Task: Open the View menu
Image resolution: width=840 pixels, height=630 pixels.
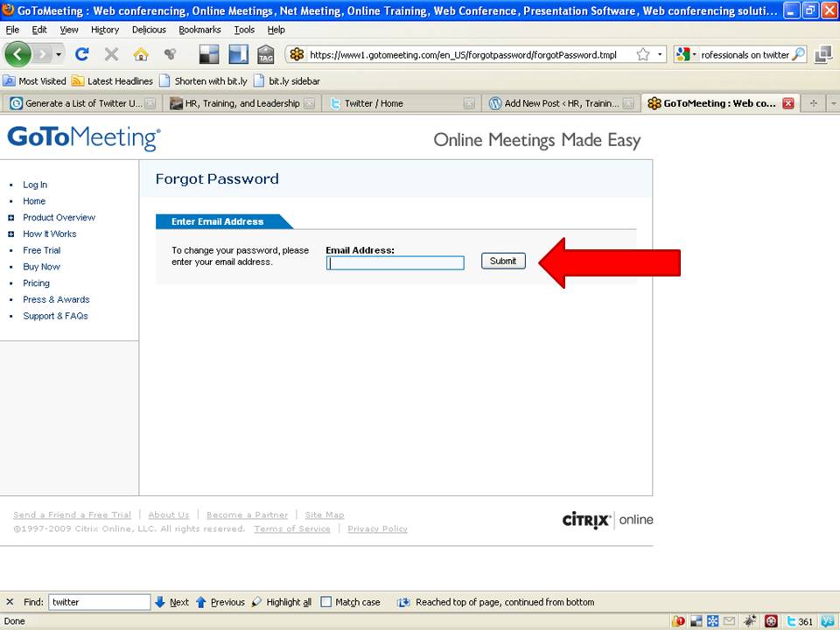Action: (68, 30)
